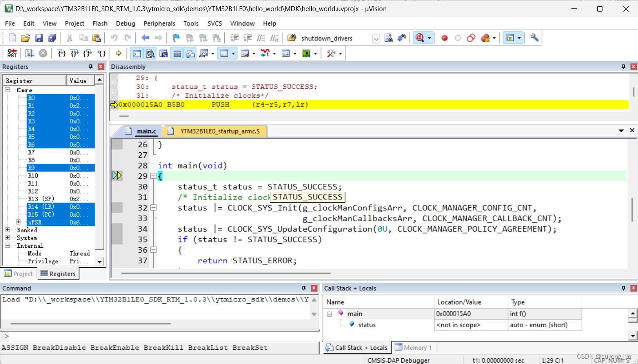Open the Flash menu
This screenshot has height=364, width=638.
(x=100, y=24)
